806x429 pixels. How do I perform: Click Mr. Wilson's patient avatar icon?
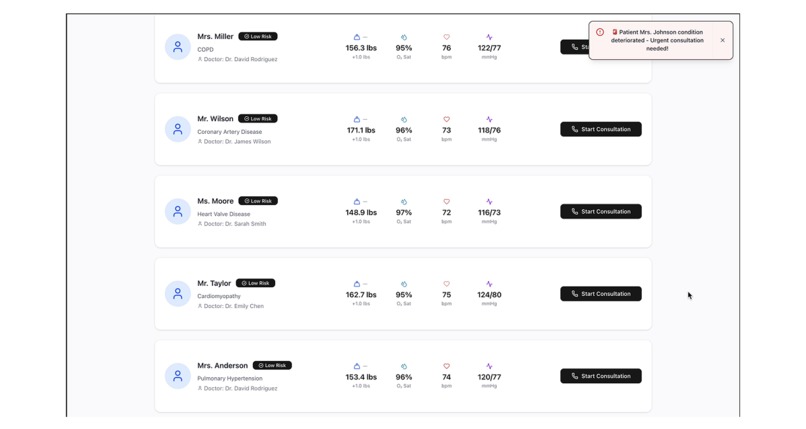pos(178,129)
